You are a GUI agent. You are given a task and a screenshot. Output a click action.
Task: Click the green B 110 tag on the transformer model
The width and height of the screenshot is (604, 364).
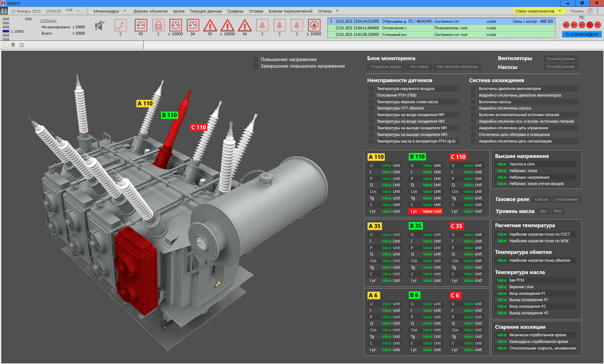coord(169,115)
